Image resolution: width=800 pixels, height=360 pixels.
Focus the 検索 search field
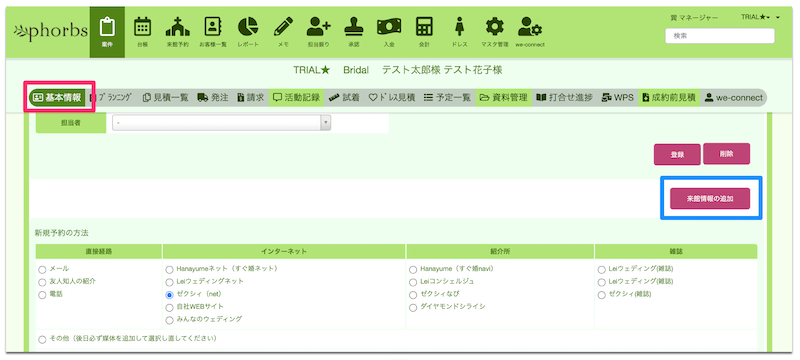[x=720, y=36]
